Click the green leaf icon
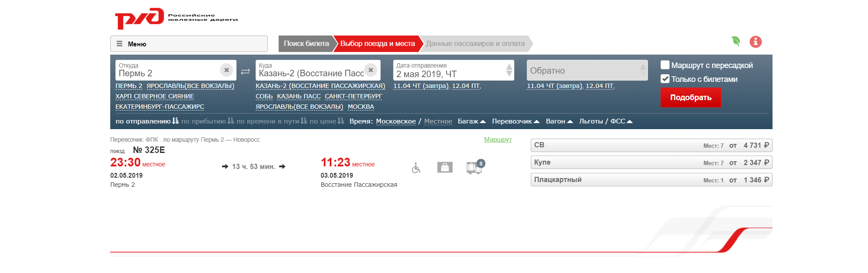This screenshot has width=868, height=273. [736, 41]
